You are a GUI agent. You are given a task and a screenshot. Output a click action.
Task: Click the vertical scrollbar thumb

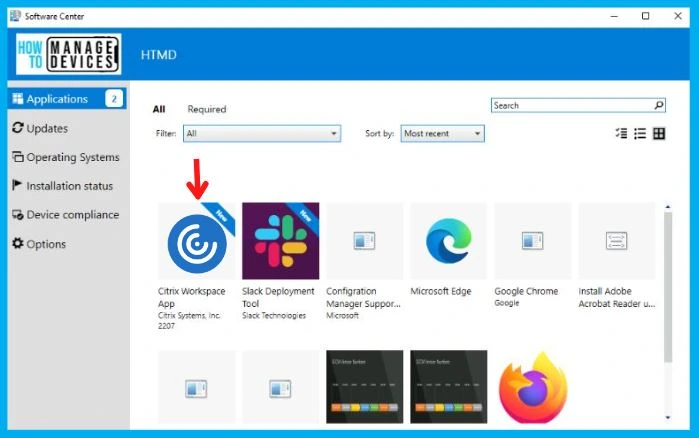668,287
